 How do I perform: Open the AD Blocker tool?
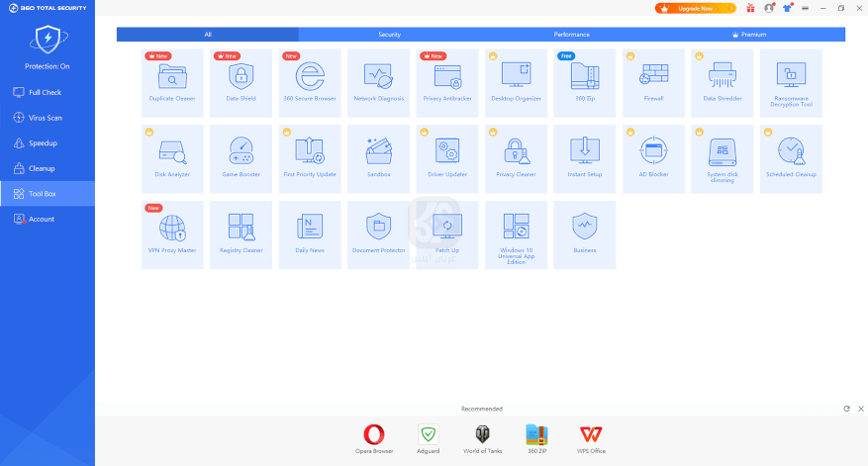click(x=653, y=159)
